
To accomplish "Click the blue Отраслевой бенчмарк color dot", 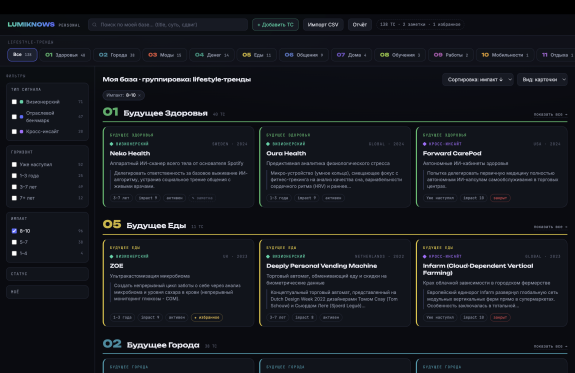I will [x=21, y=117].
